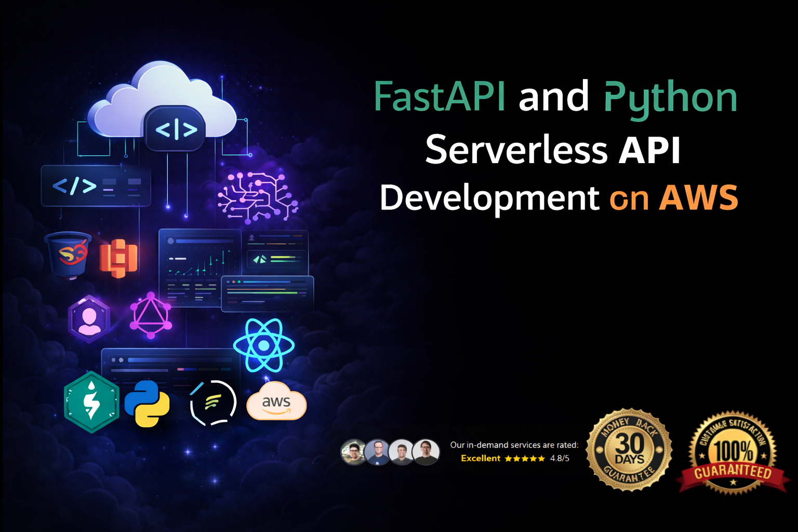Click the 100% Guaranteed satisfaction badge

(733, 453)
